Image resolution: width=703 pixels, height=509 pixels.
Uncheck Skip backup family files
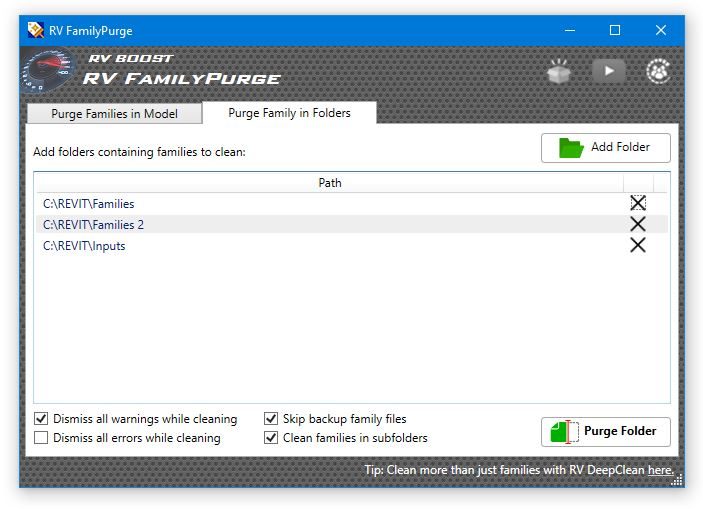pyautogui.click(x=271, y=419)
